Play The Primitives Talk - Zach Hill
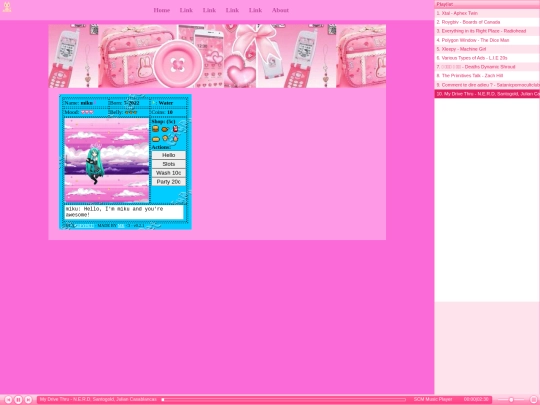 (487, 76)
